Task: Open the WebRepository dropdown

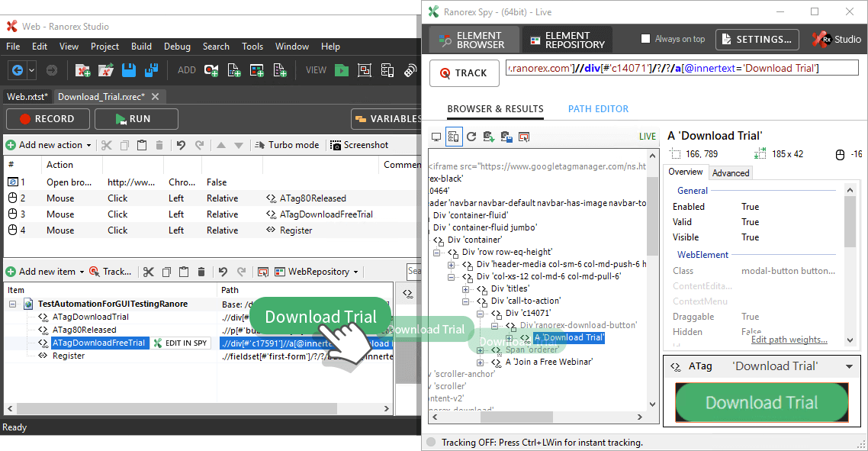Action: point(317,272)
